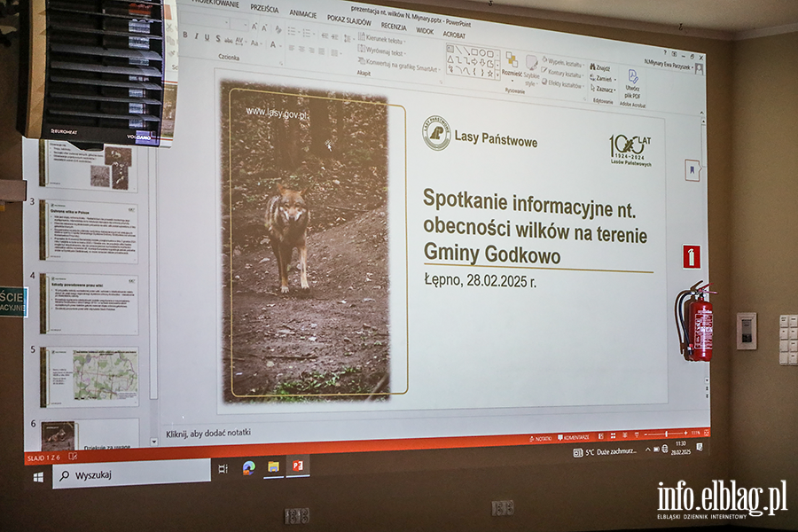Viewport: 798px width, 532px height.
Task: Expand shapes gallery More arrow
Action: [x=497, y=74]
